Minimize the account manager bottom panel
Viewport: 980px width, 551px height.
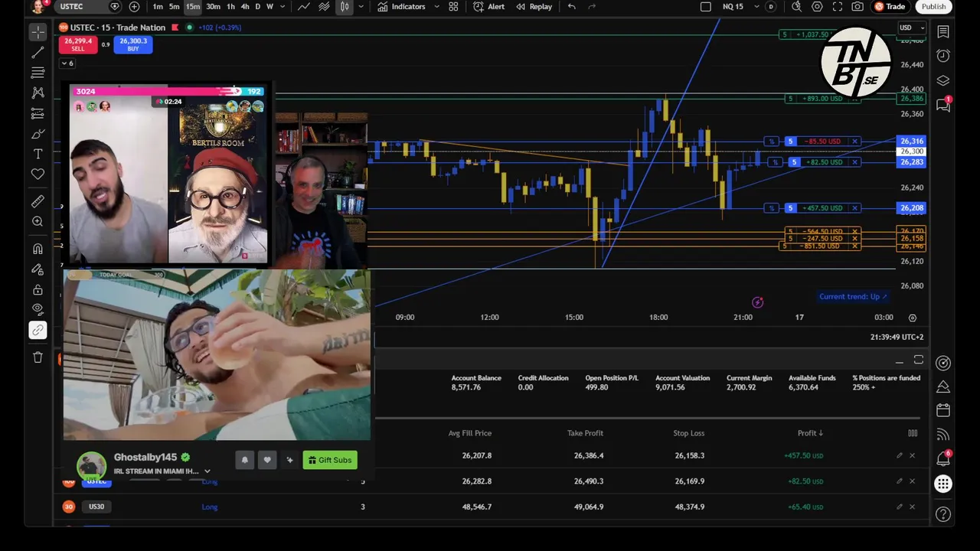[899, 360]
